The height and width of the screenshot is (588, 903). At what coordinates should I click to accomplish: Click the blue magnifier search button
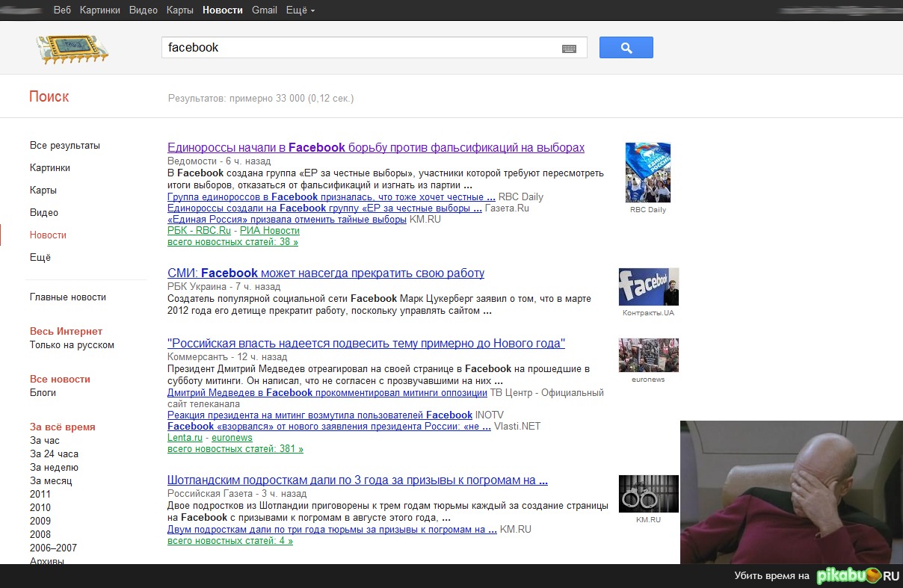click(626, 48)
